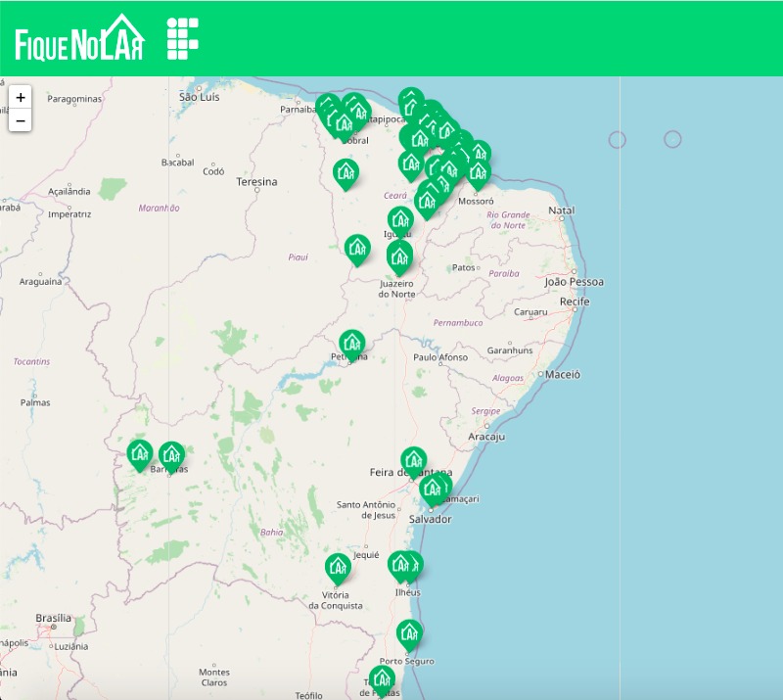Select the map marker at Feira de Santana
The height and width of the screenshot is (700, 783).
(414, 459)
